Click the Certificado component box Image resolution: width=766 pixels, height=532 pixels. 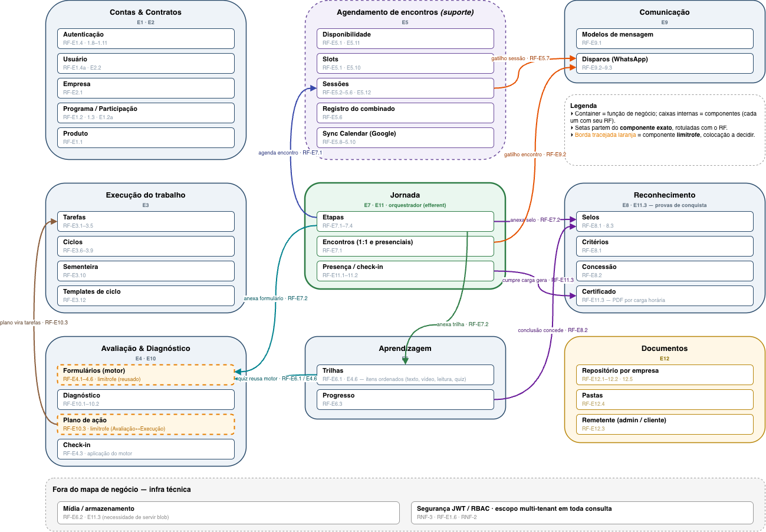coord(665,295)
